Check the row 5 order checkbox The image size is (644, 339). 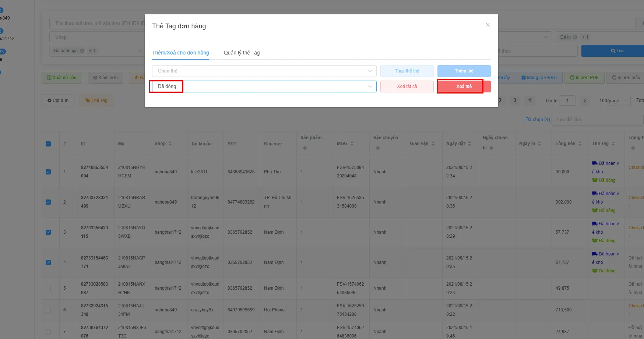point(48,289)
